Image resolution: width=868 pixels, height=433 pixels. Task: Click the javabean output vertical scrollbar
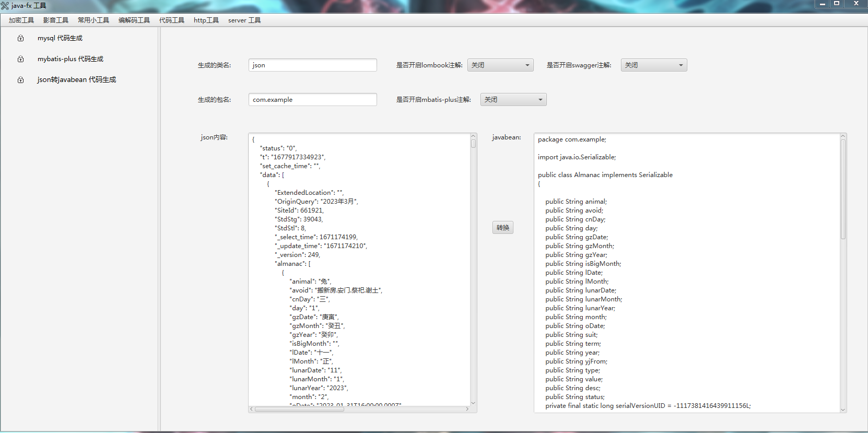coord(842,189)
